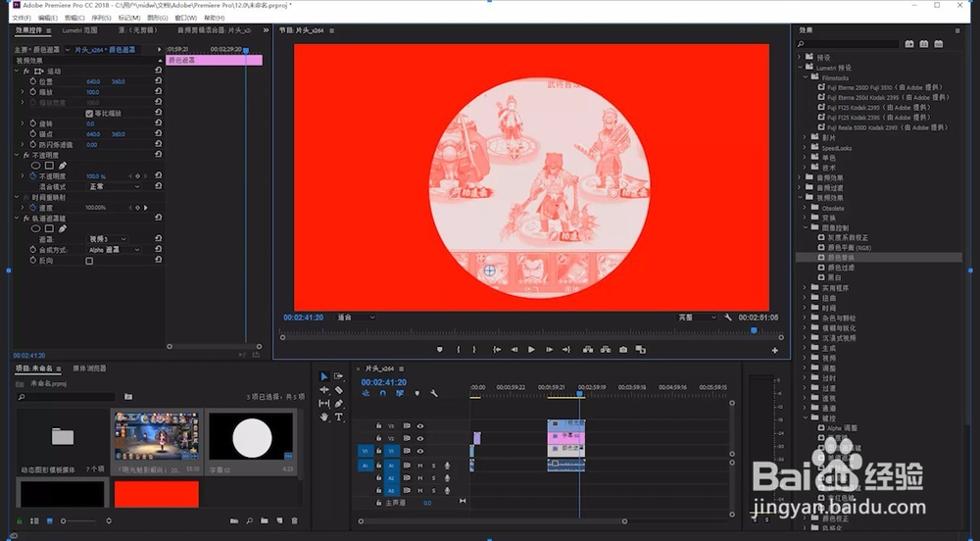Create ellipse mask under Opacity effect
This screenshot has width=980, height=541.
[35, 166]
